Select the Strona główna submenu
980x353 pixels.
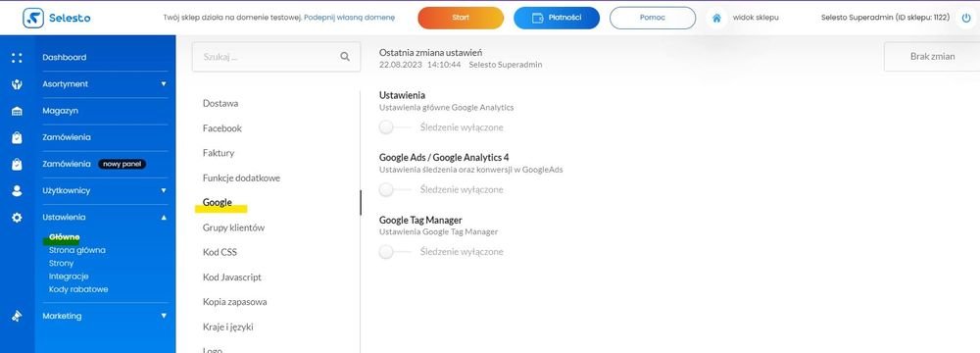76,250
